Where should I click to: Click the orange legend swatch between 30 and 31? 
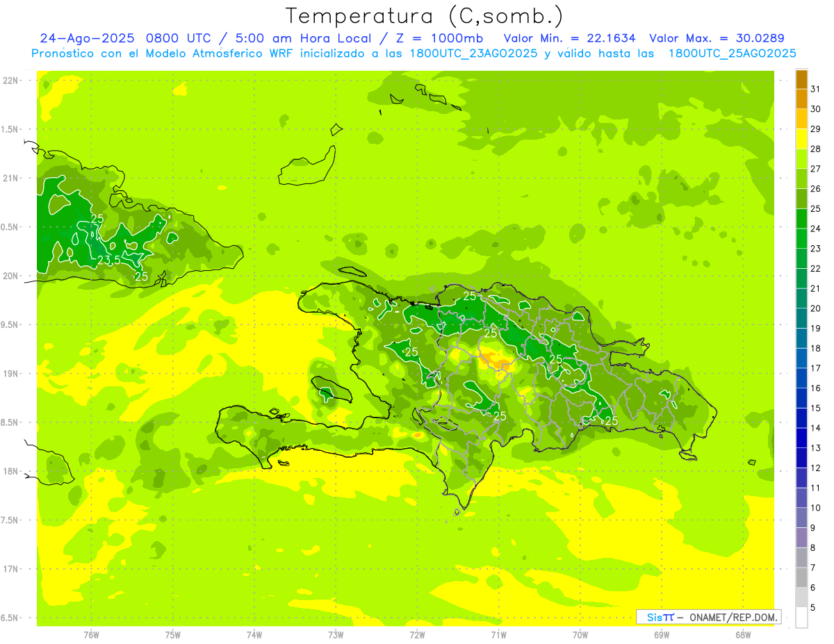coord(801,99)
